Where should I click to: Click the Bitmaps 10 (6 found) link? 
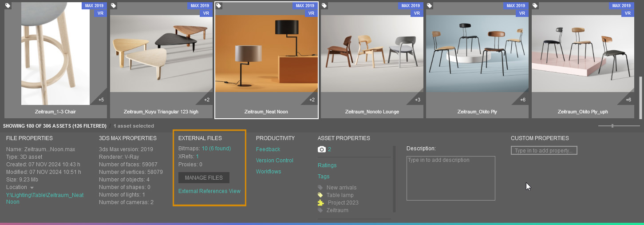click(x=216, y=149)
